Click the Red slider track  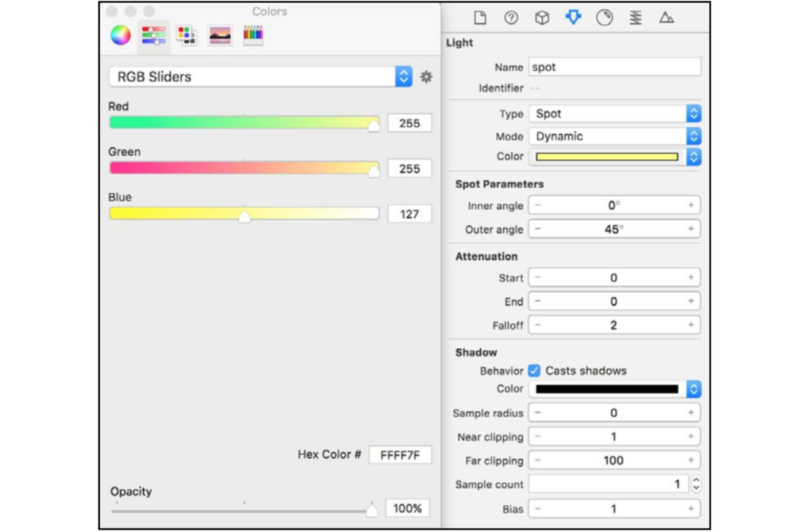tap(244, 122)
